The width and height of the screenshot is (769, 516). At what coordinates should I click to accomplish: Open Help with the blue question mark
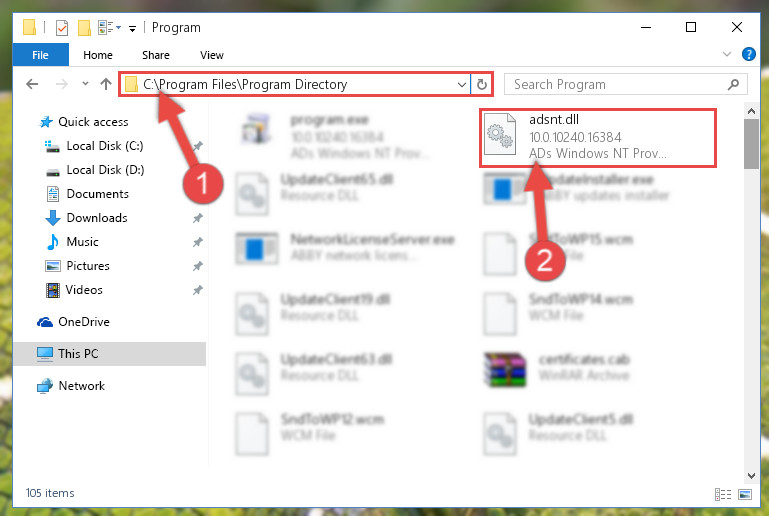click(x=748, y=54)
